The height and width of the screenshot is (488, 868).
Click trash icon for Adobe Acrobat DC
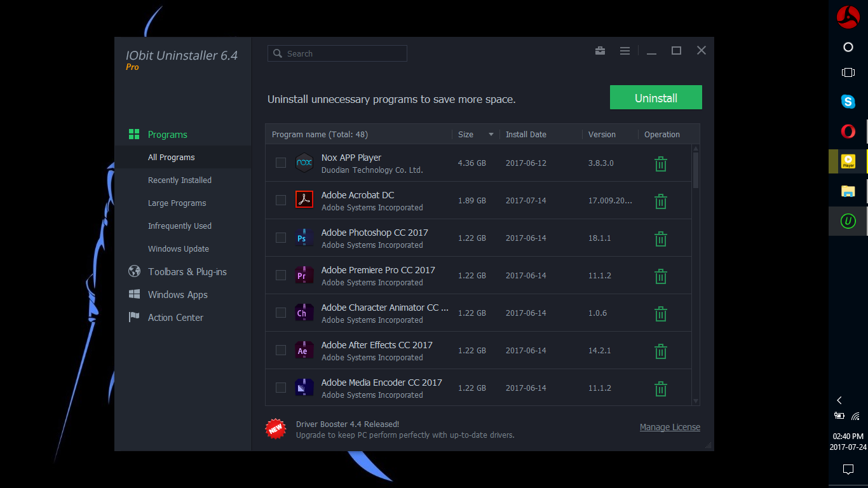point(661,201)
